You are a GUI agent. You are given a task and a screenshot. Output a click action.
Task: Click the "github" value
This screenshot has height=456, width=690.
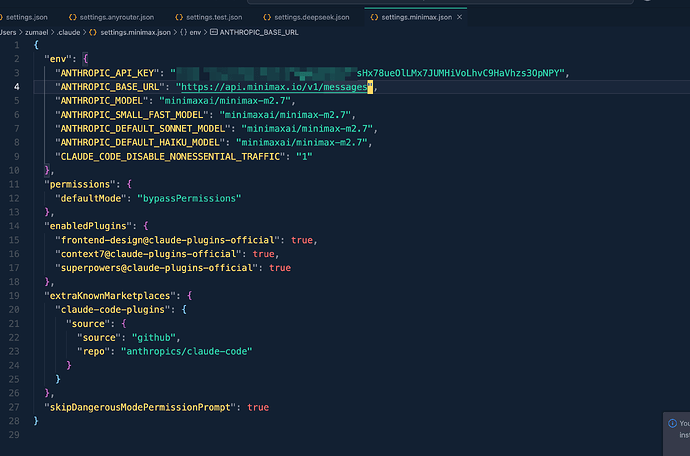(154, 338)
